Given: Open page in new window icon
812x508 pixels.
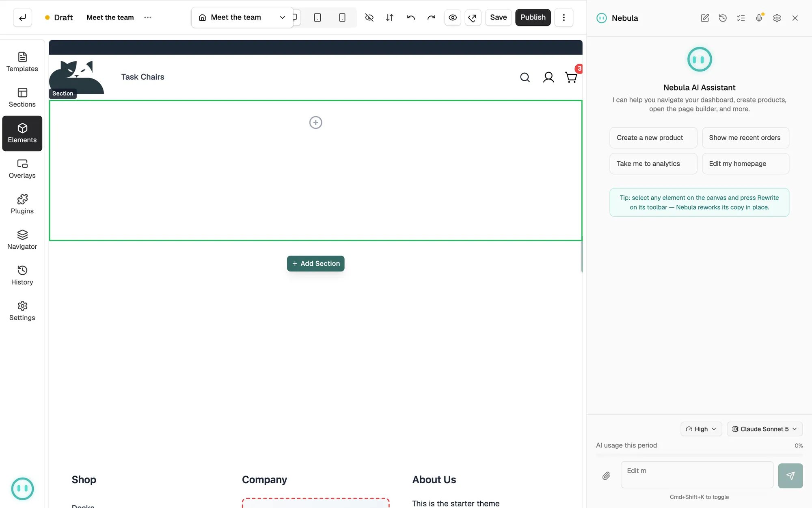Looking at the screenshot, I should coord(473,17).
